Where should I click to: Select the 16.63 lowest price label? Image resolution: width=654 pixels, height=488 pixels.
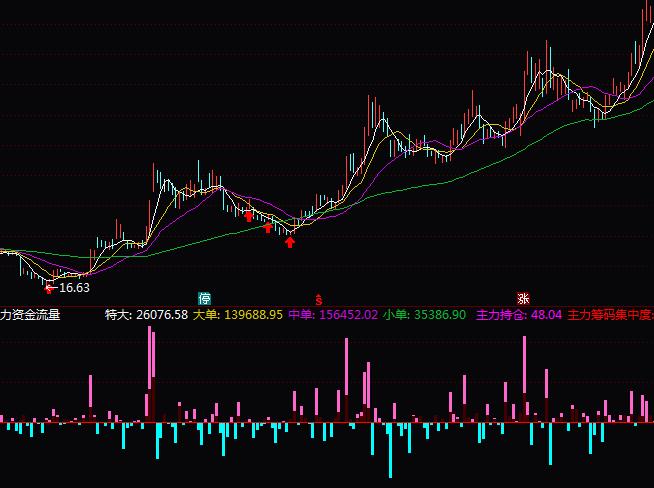(73, 288)
